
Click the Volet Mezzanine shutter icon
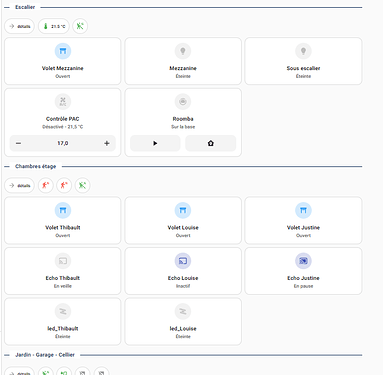[63, 51]
